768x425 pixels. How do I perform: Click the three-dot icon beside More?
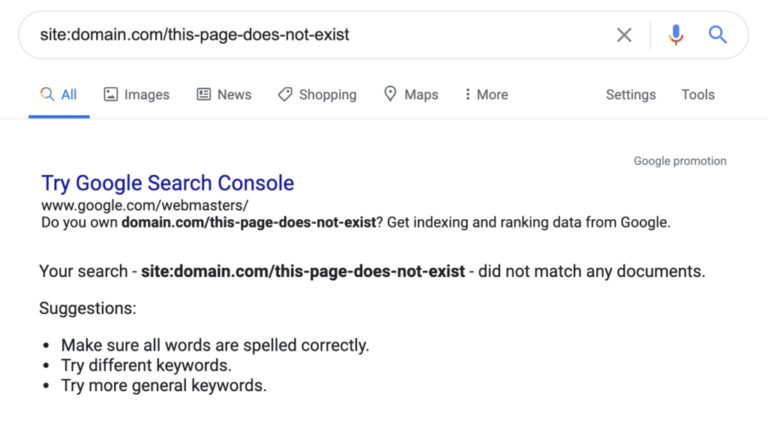467,95
